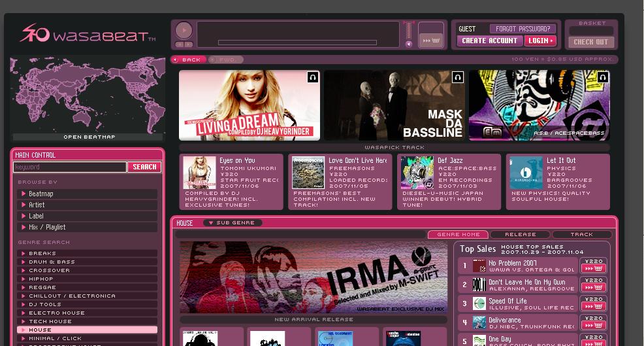Click the player's add-to-basket cart button
The width and height of the screenshot is (644, 346).
[x=431, y=41]
